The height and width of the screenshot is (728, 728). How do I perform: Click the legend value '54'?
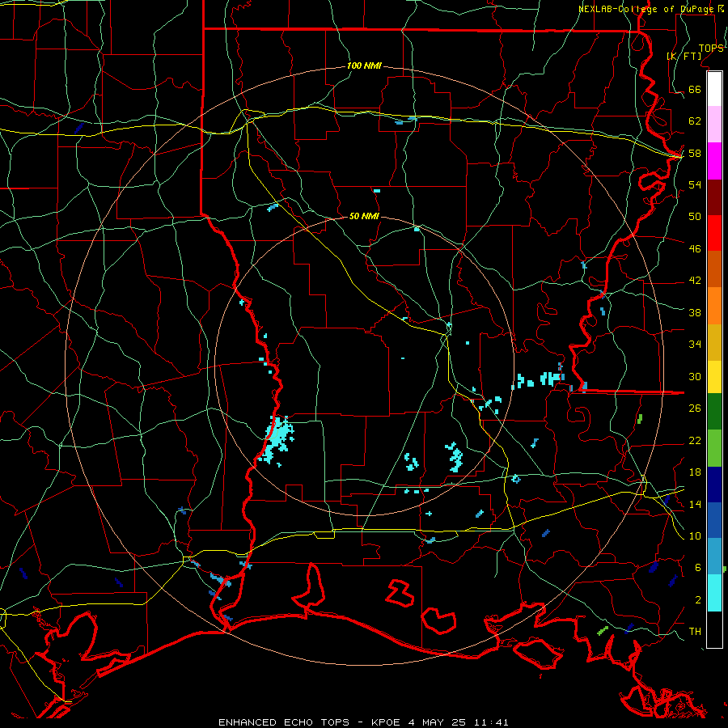[695, 184]
